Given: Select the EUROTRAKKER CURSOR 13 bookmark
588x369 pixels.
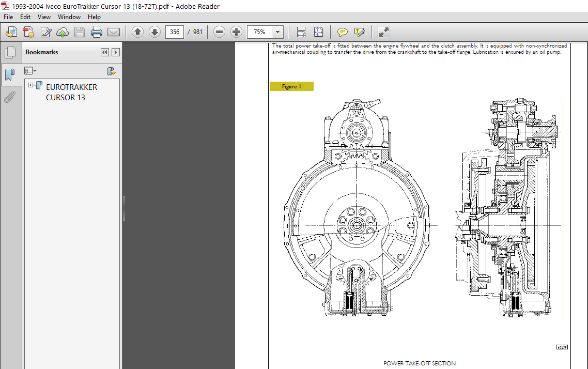Looking at the screenshot, I should (71, 92).
